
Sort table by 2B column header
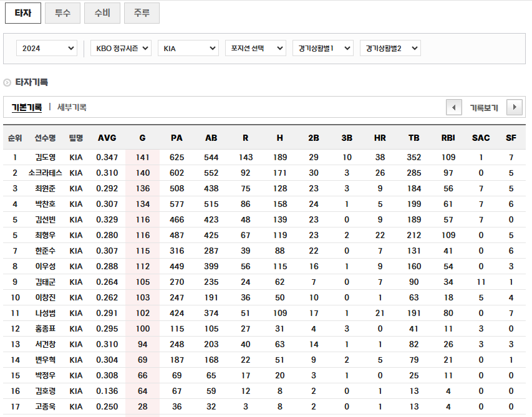point(314,138)
